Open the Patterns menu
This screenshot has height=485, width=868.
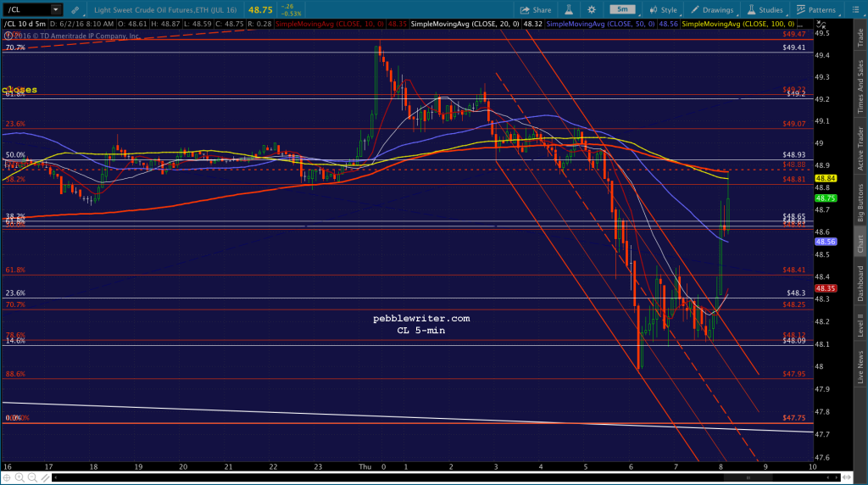(816, 10)
